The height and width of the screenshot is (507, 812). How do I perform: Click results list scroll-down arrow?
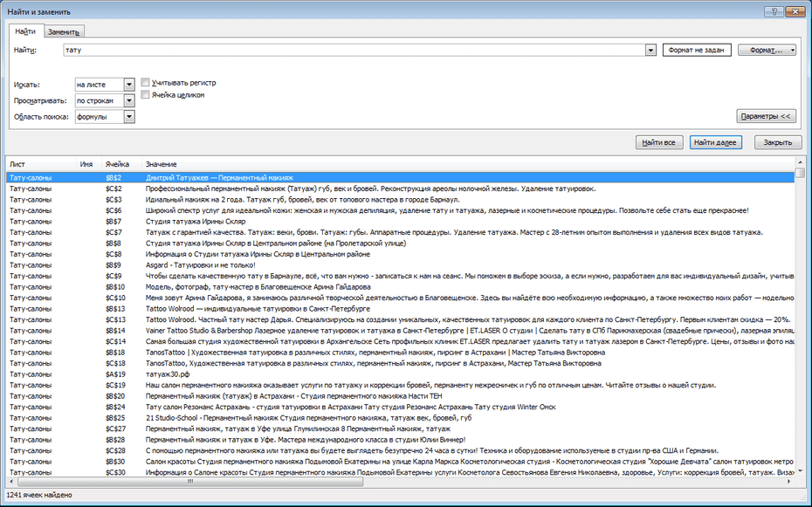pyautogui.click(x=800, y=471)
